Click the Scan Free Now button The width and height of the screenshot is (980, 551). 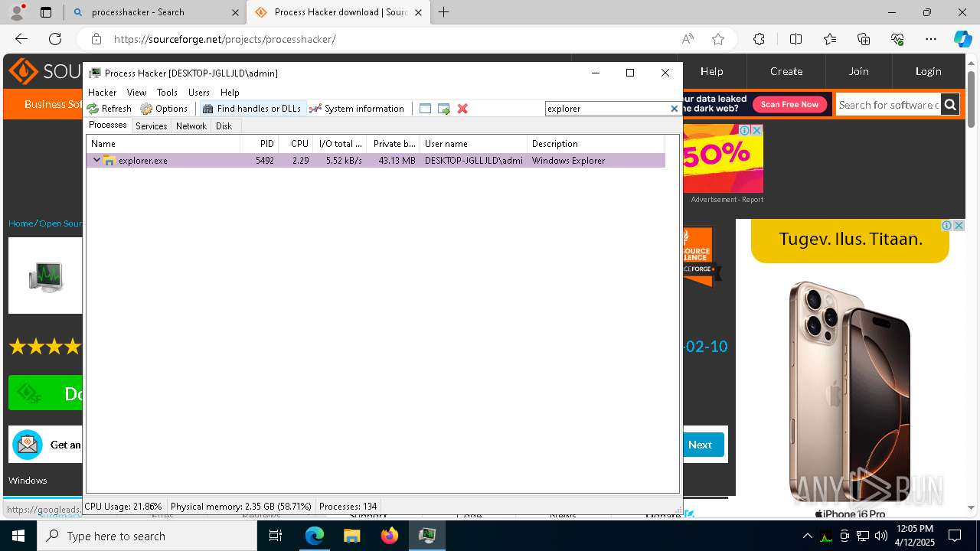click(789, 104)
